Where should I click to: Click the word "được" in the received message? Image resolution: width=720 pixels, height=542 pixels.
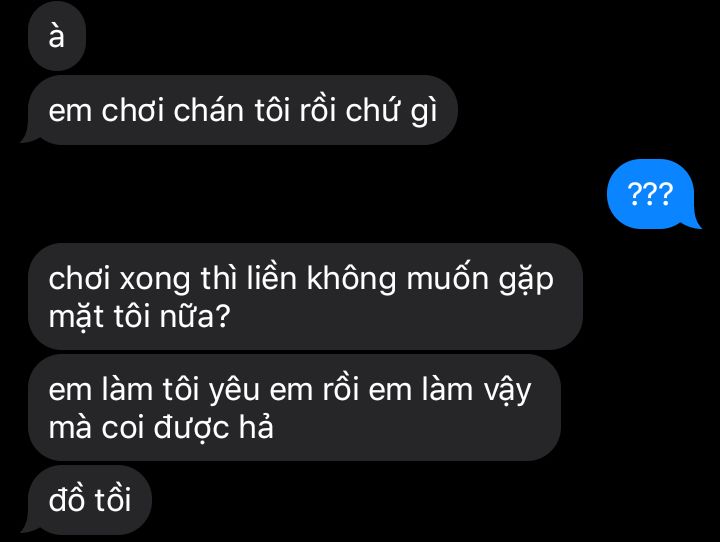tap(191, 428)
